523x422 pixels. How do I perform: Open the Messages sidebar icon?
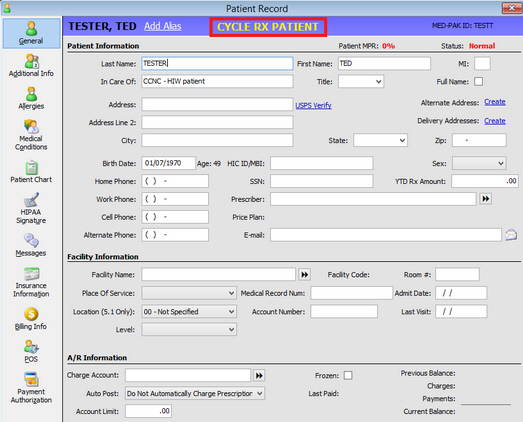pyautogui.click(x=31, y=241)
